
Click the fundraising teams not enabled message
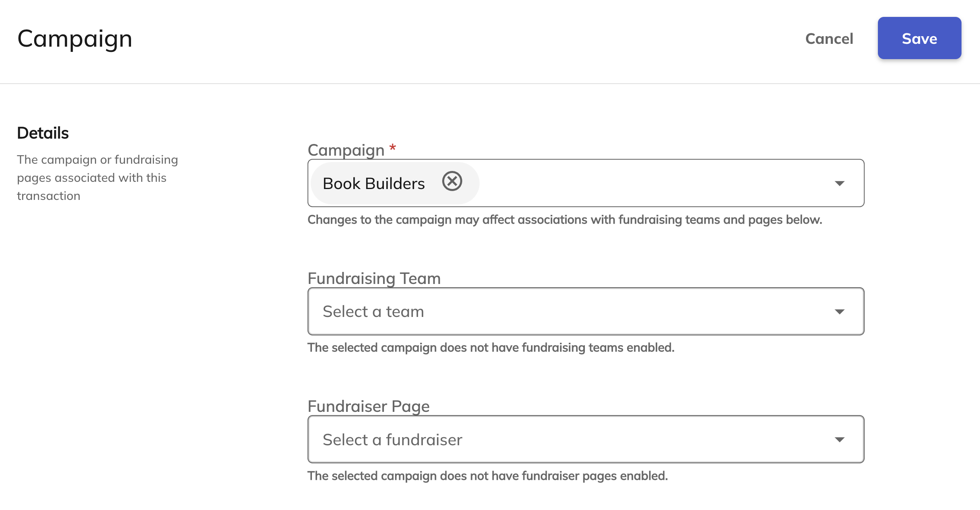coord(491,348)
